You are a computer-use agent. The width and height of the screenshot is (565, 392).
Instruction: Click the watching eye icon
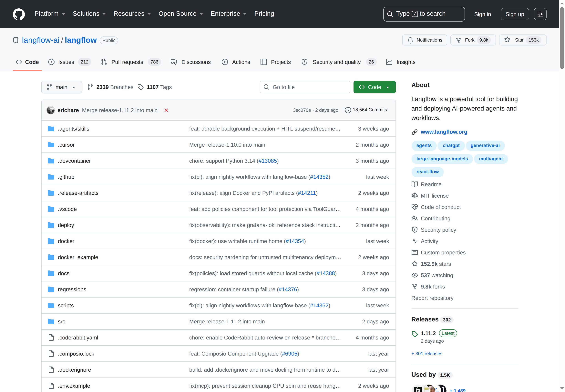[x=415, y=275]
